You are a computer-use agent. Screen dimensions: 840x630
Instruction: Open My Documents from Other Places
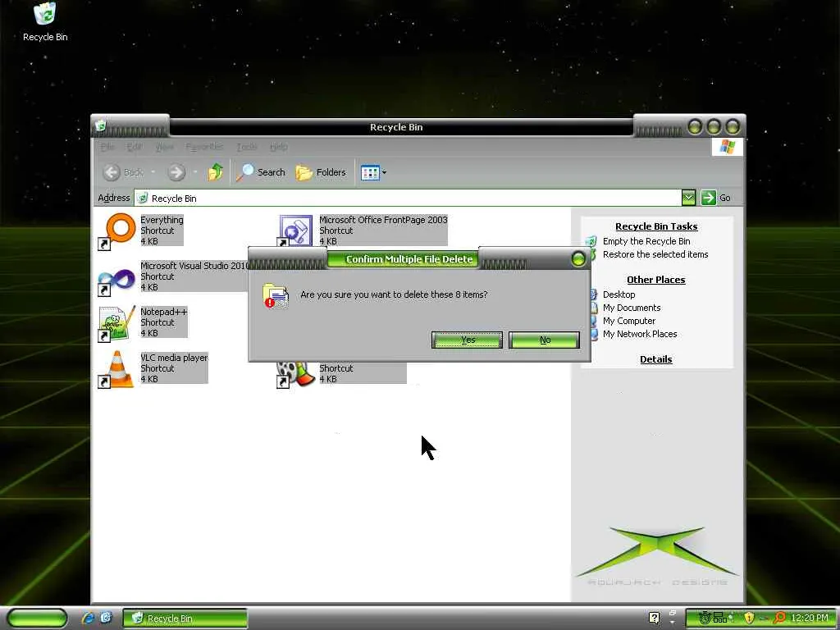click(x=632, y=308)
